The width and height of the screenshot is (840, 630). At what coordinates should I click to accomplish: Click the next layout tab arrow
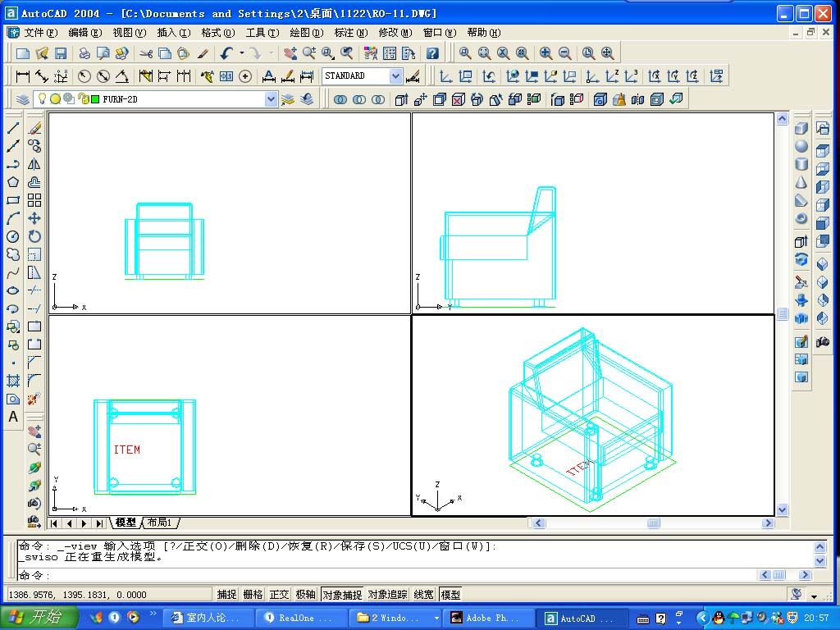point(84,523)
